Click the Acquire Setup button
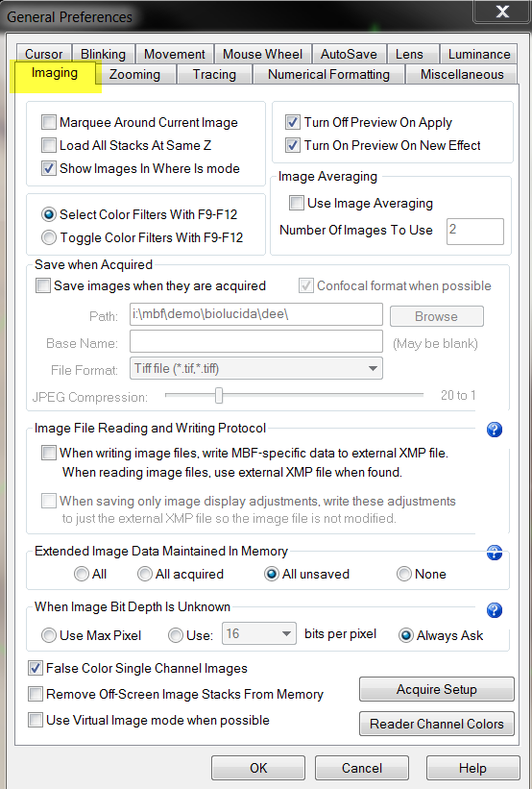 click(437, 689)
